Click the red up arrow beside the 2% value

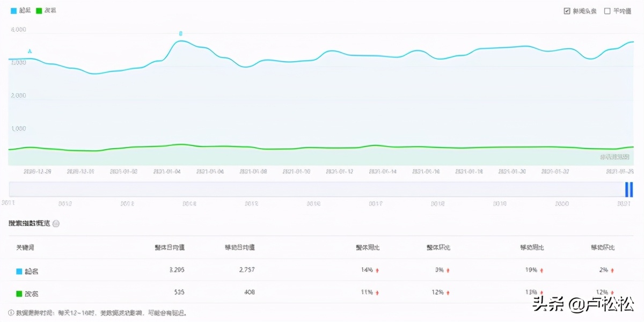click(611, 270)
